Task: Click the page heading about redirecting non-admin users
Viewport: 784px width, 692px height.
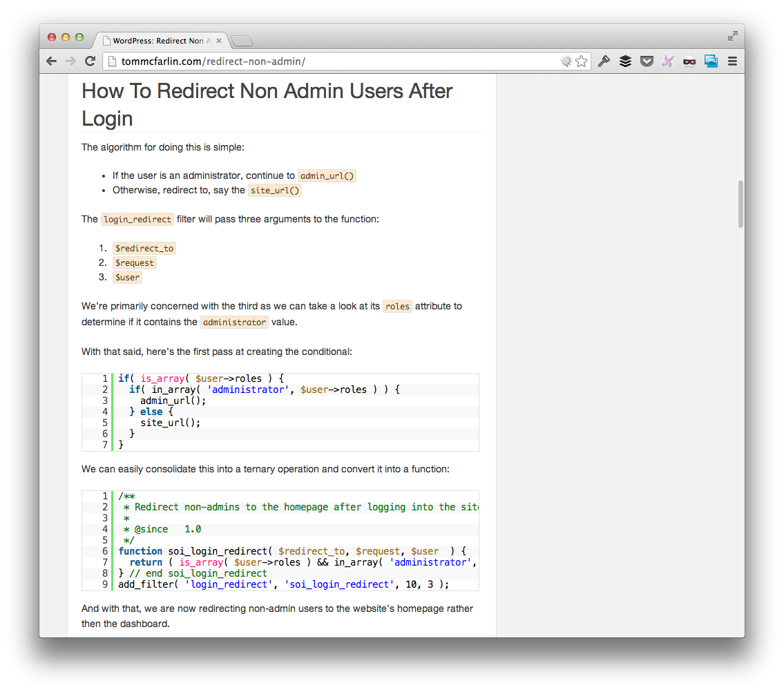Action: tap(267, 104)
